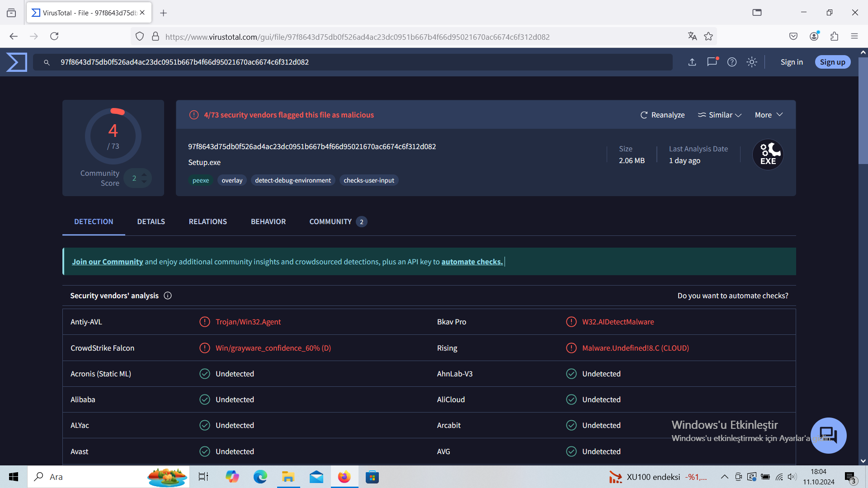The width and height of the screenshot is (868, 488).
Task: Click the VirusTotal logo icon
Action: pos(17,62)
